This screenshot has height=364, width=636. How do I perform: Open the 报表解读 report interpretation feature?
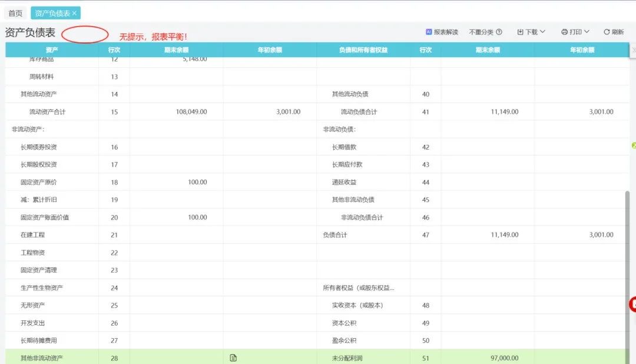pyautogui.click(x=446, y=31)
